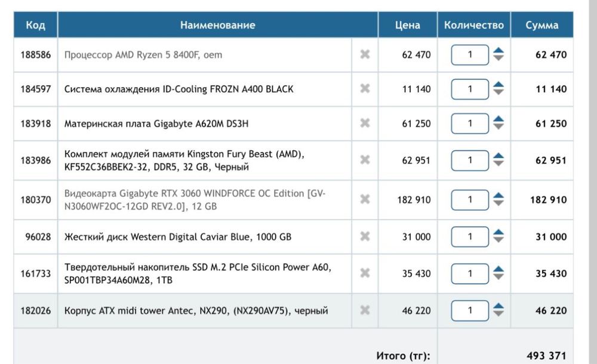Decrease quantity of Gigabyte A620M DS3H
Viewport: 597px width, 364px height.
(x=498, y=127)
